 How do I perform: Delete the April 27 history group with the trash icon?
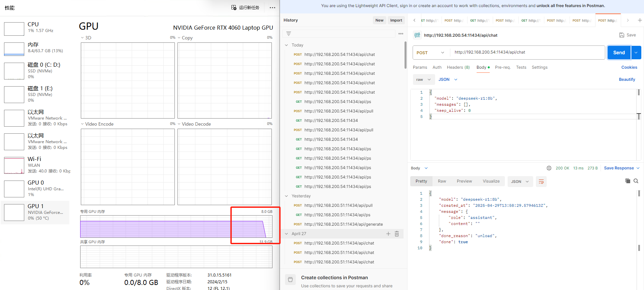tap(397, 234)
